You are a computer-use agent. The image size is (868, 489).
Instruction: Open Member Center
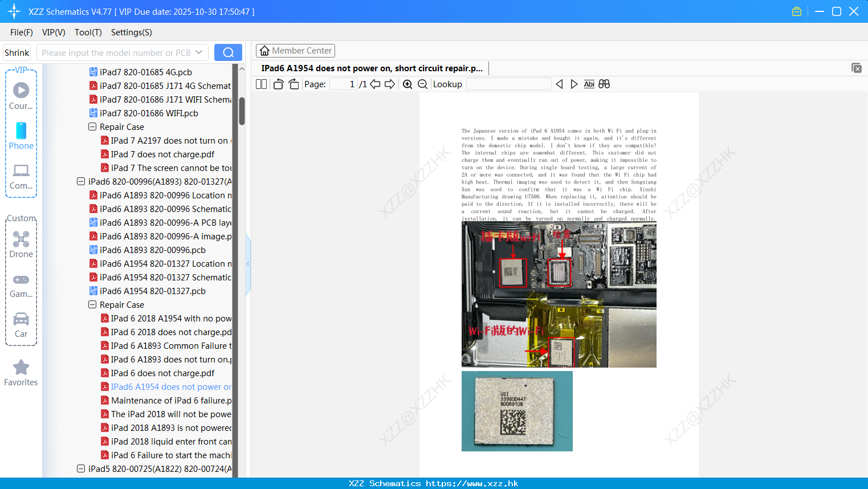(295, 51)
